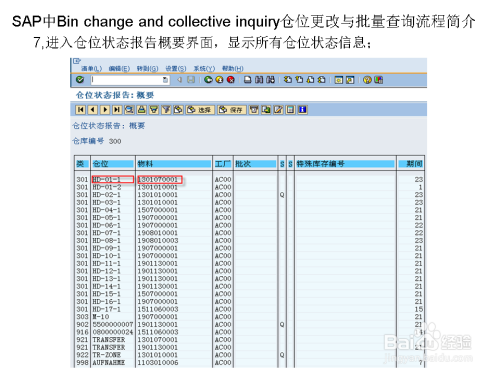Jump to first column arrow button
Screen dimensions: 500x375
[x=81, y=110]
